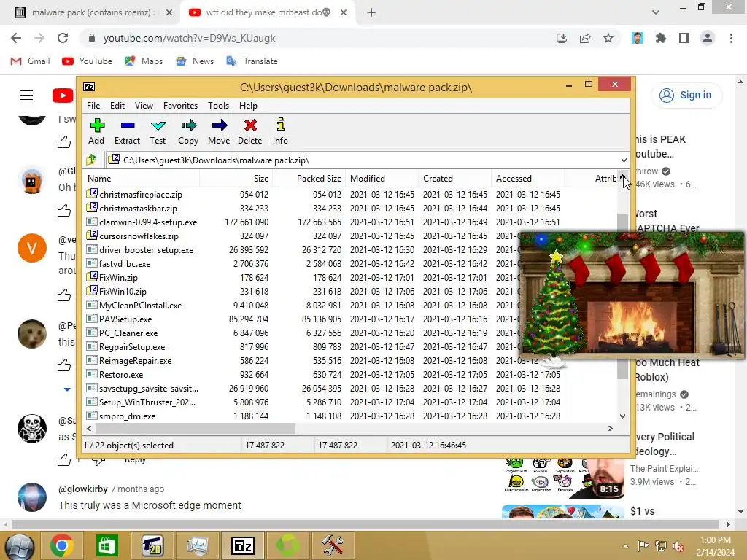Extract files using the Extract toolbar icon
747x560 pixels.
[x=127, y=131]
